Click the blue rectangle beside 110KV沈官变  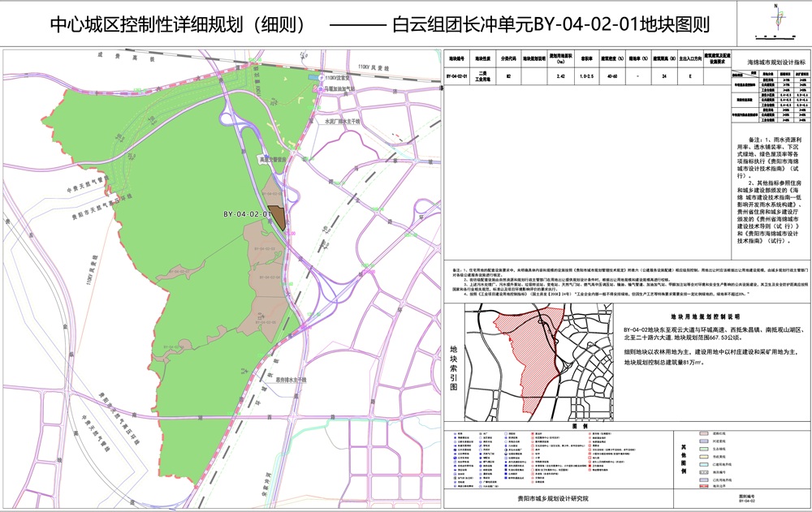(313, 77)
